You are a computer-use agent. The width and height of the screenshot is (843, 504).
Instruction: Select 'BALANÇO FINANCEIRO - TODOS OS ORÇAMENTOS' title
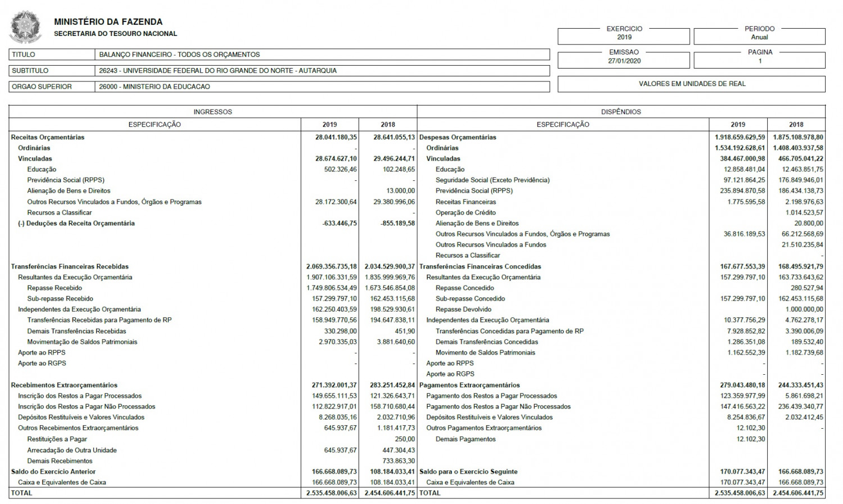click(x=179, y=55)
